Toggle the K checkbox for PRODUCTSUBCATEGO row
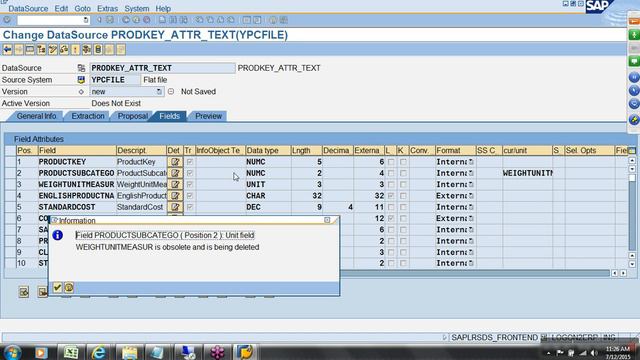Viewport: 640px width, 360px height. [x=403, y=173]
